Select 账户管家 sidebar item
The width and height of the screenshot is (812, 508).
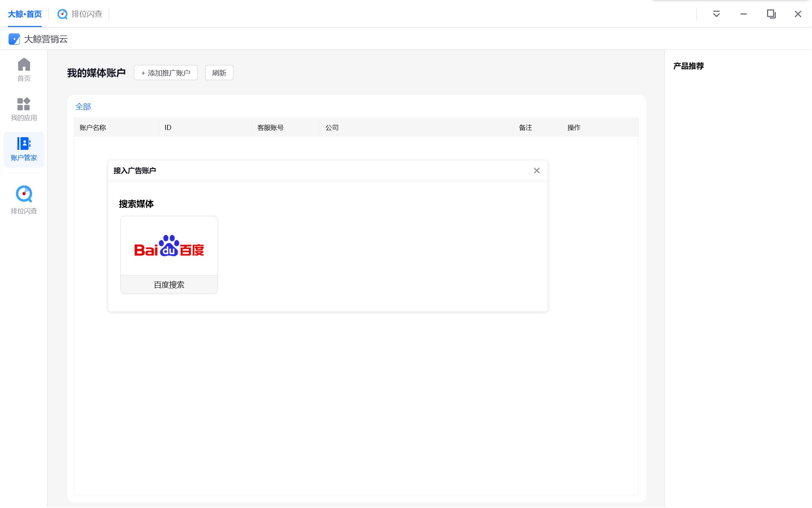[x=24, y=149]
